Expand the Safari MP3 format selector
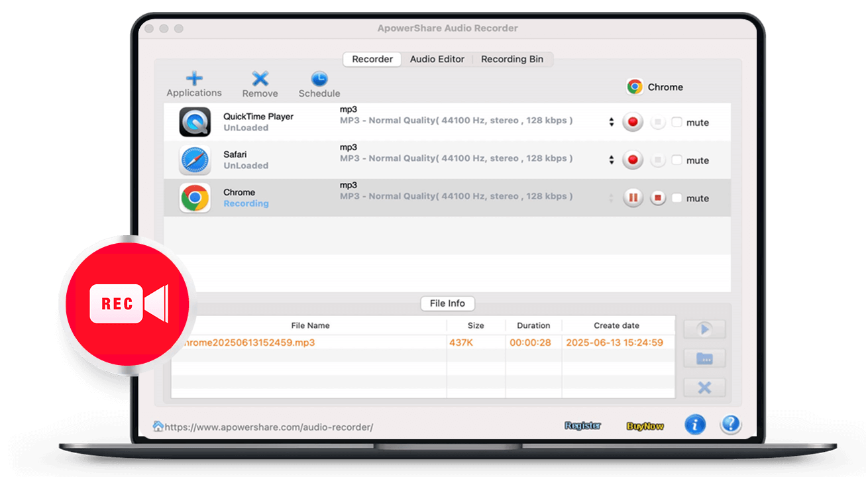This screenshot has width=868, height=477. pos(611,160)
